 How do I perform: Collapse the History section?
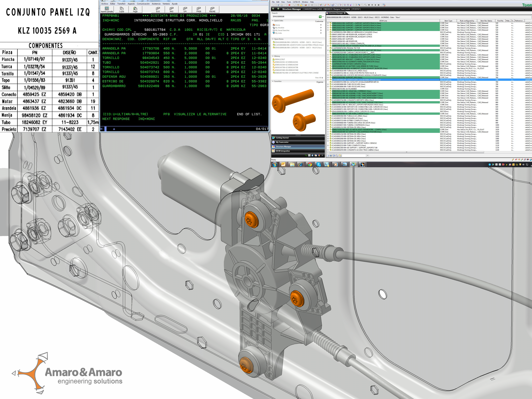click(x=273, y=56)
